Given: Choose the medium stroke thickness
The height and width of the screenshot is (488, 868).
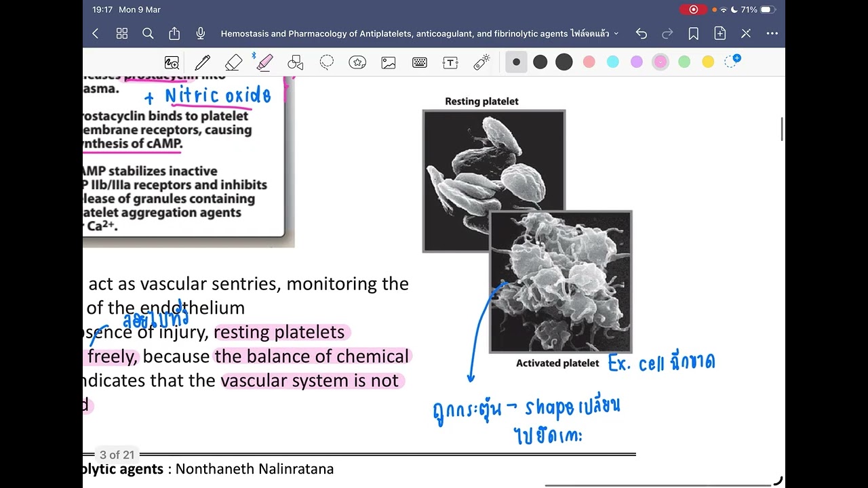Looking at the screenshot, I should pos(540,62).
